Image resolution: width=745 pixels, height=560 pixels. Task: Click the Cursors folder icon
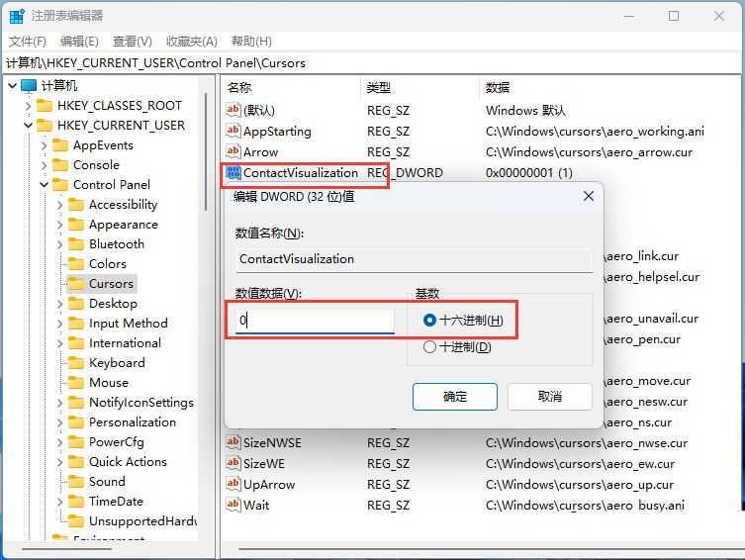coord(76,284)
